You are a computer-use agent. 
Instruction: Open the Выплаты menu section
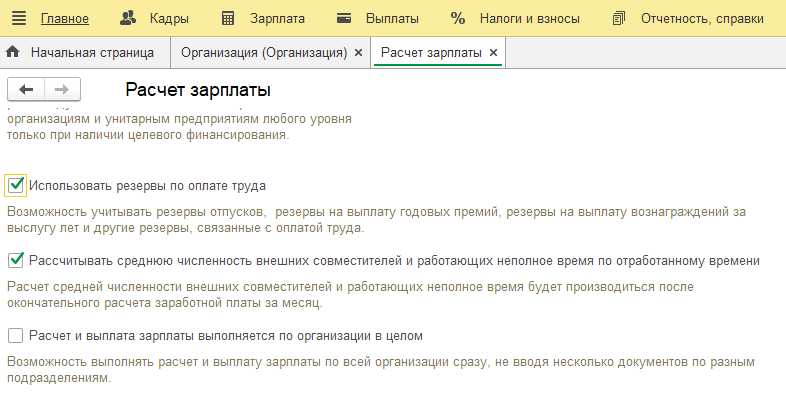[x=392, y=19]
